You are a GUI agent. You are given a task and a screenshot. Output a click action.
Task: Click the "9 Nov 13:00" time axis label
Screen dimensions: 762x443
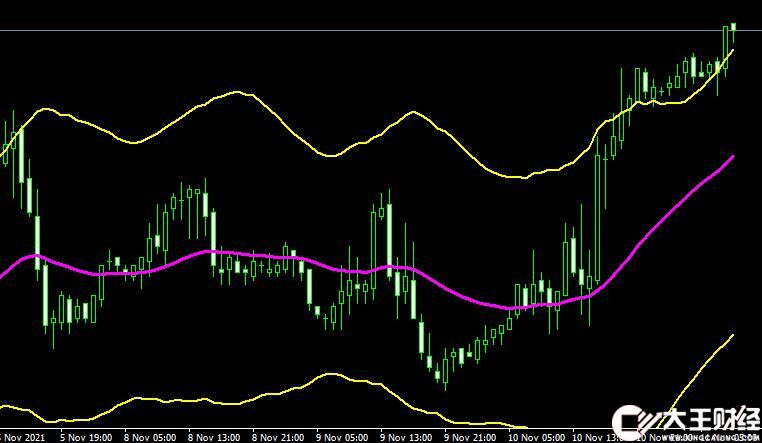pos(407,437)
